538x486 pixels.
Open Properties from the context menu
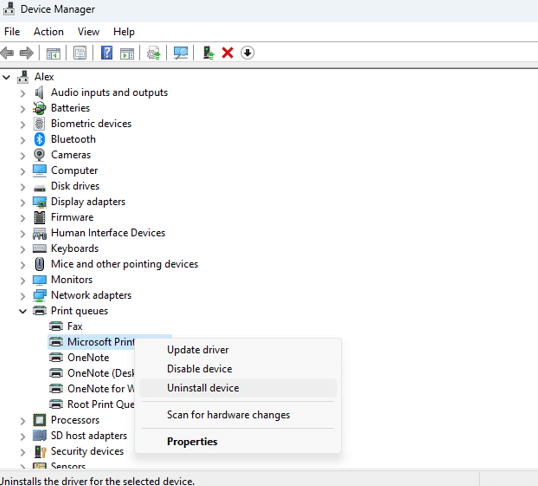[238, 441]
